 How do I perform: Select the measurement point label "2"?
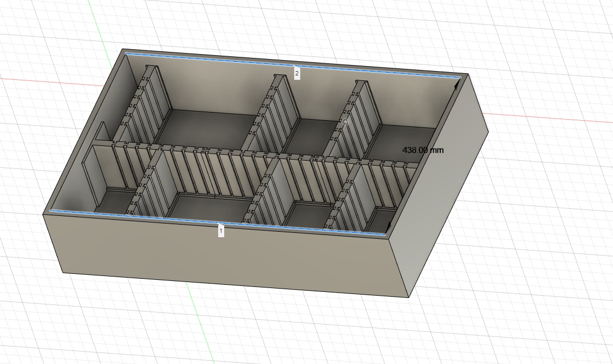(297, 73)
